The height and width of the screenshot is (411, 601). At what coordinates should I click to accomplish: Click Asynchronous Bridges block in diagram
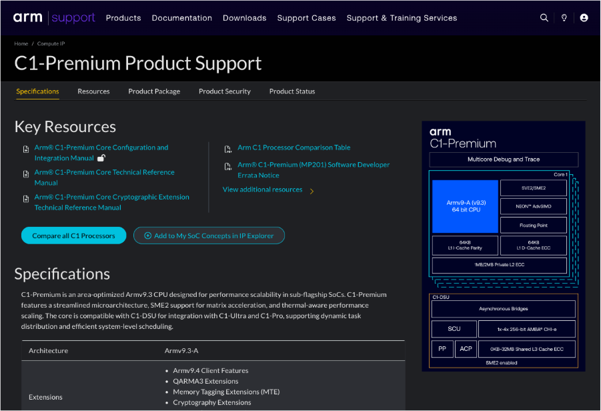point(503,309)
